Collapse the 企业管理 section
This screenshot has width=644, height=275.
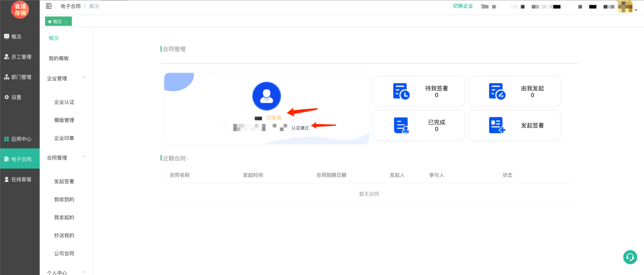(84, 78)
